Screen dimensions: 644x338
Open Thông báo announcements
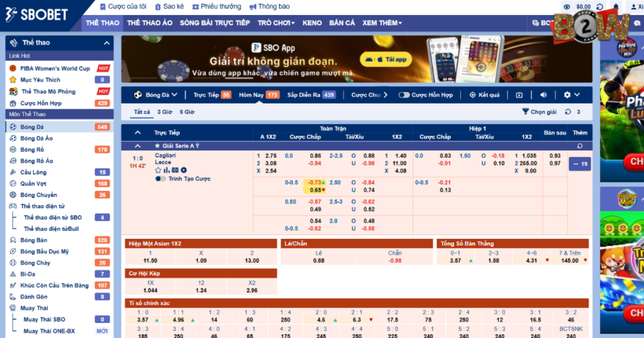click(x=269, y=6)
